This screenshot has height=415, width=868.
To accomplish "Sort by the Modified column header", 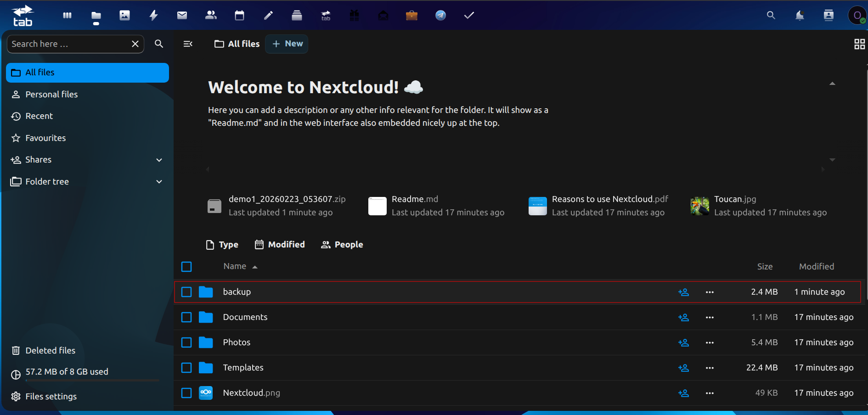I will point(817,267).
